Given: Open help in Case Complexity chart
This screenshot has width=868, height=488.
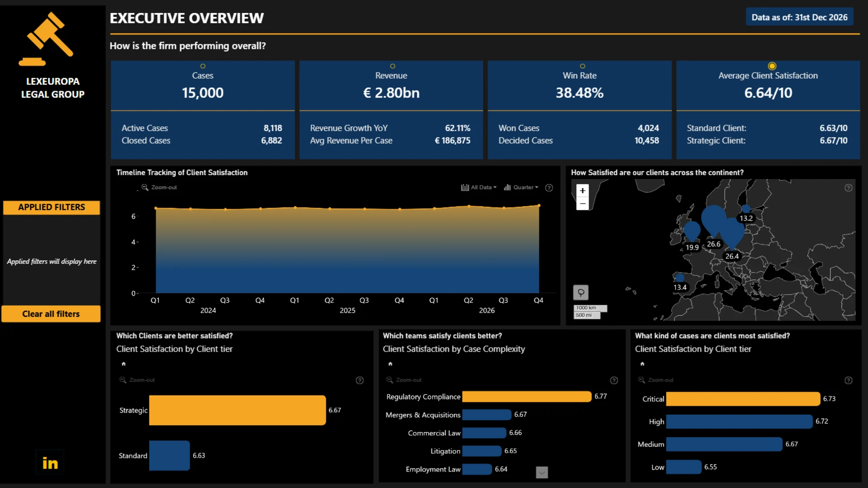Looking at the screenshot, I should pyautogui.click(x=614, y=380).
